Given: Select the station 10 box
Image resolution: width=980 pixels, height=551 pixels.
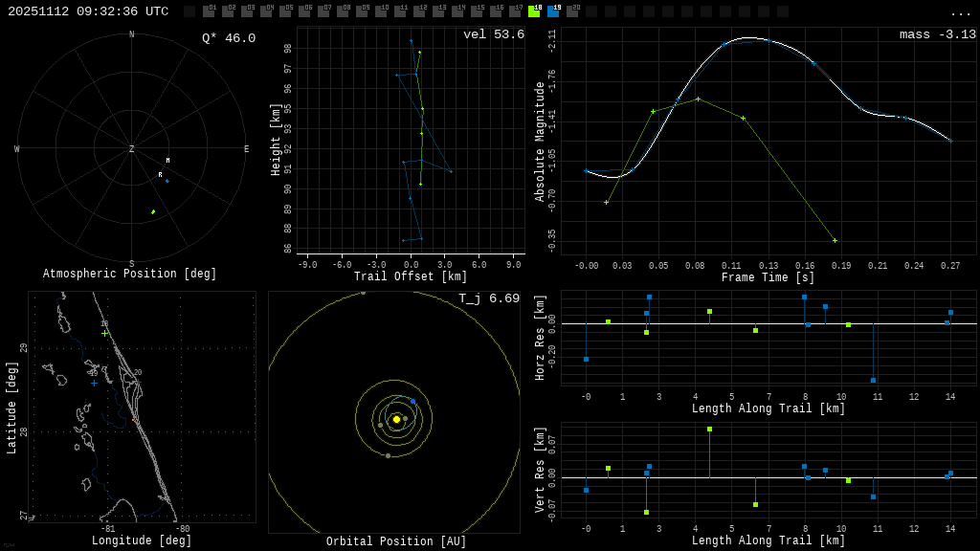Looking at the screenshot, I should coord(381,11).
